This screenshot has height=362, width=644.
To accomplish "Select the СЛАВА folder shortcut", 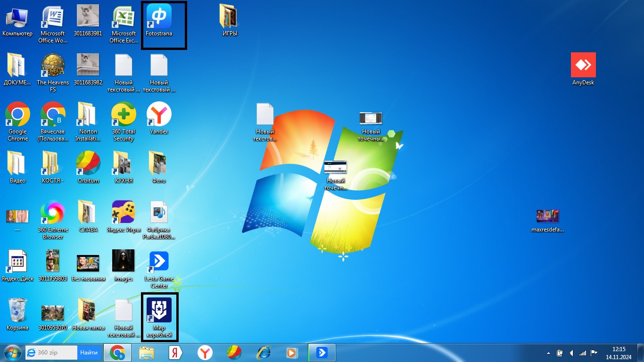I will [88, 217].
